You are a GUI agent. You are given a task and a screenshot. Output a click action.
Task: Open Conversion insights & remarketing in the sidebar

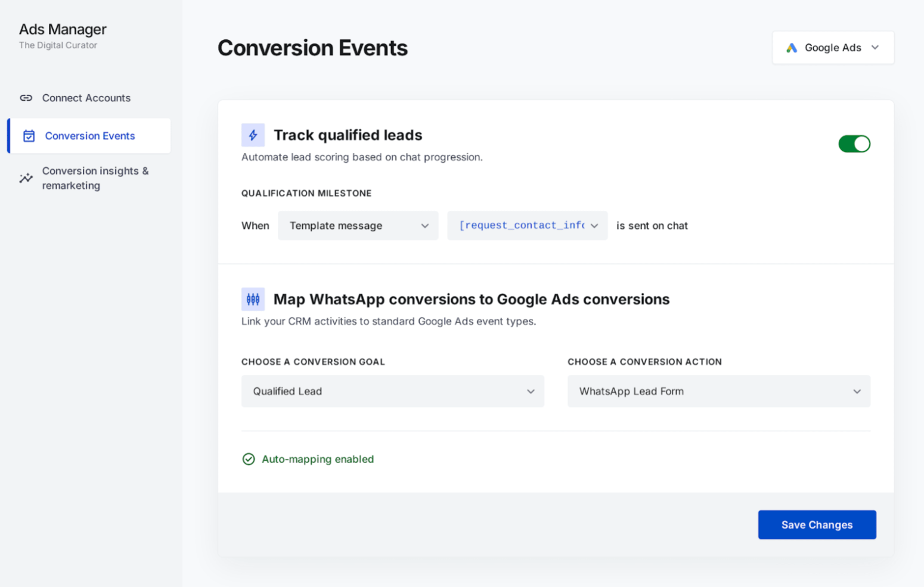click(89, 178)
